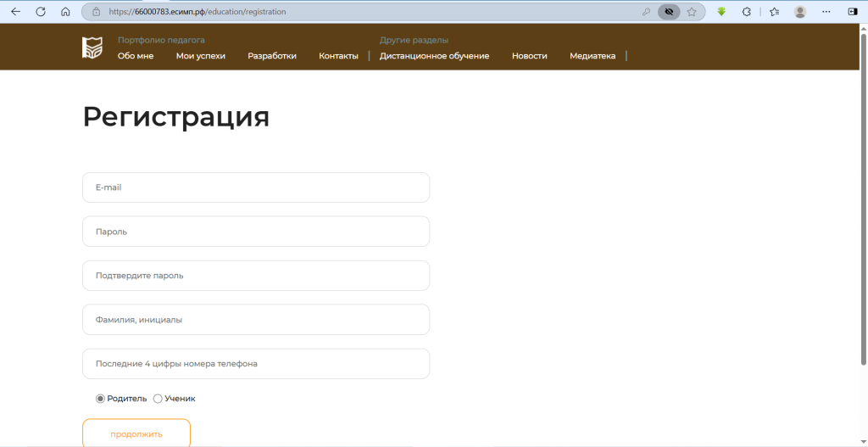Click the Другие разделы heading label
This screenshot has height=447, width=868.
tap(414, 41)
